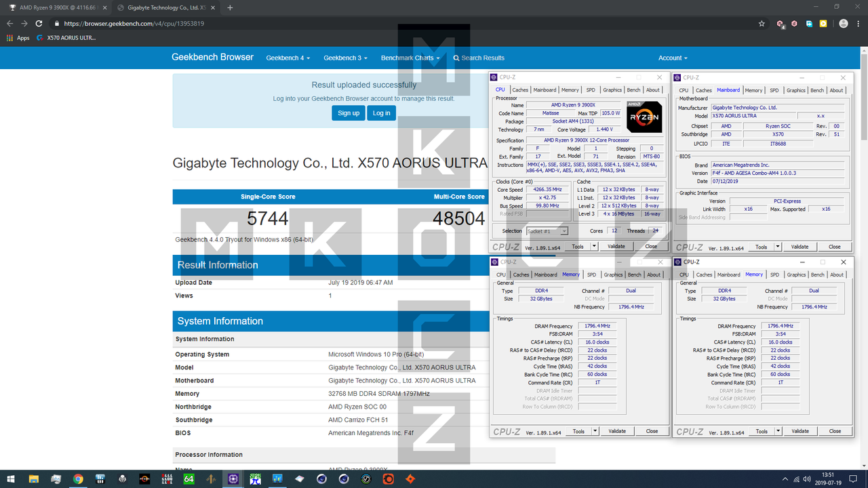Bookmark this page with the star icon

click(x=762, y=23)
